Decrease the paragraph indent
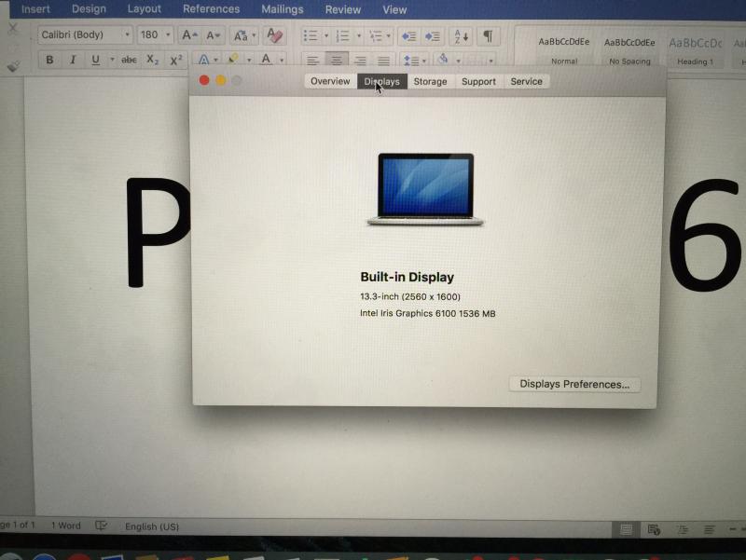746x560 pixels. pos(408,36)
